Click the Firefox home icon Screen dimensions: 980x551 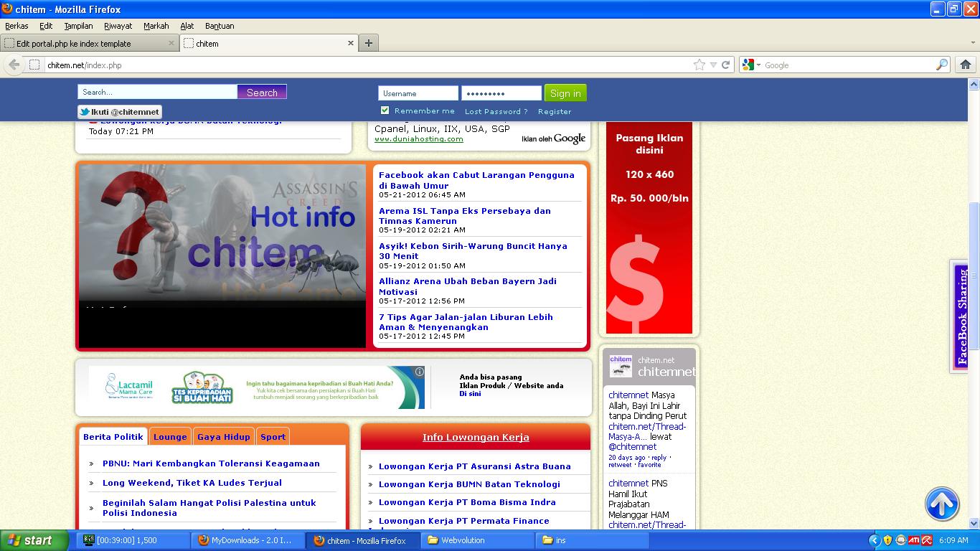point(966,65)
